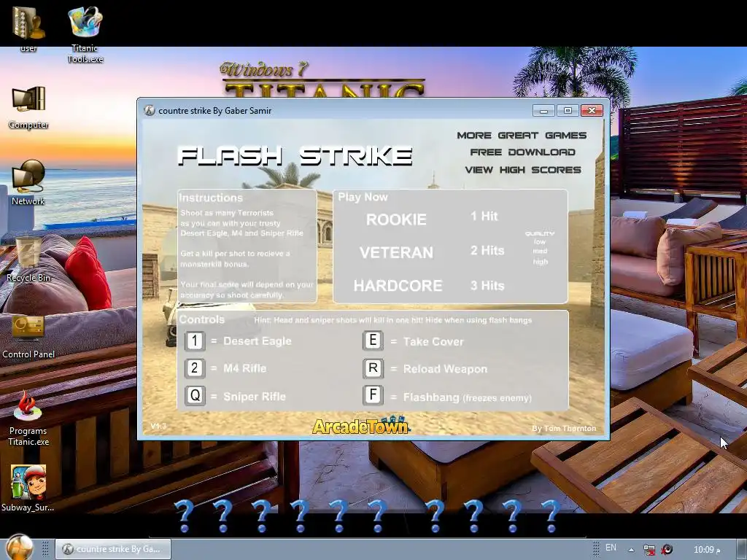Open Programs Titanic.exe desktop icon
This screenshot has height=560, width=747.
tap(28, 419)
